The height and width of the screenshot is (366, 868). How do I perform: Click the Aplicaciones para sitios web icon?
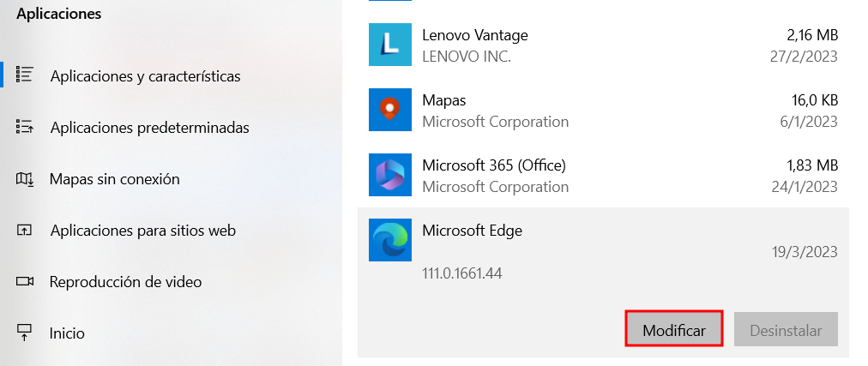(25, 231)
